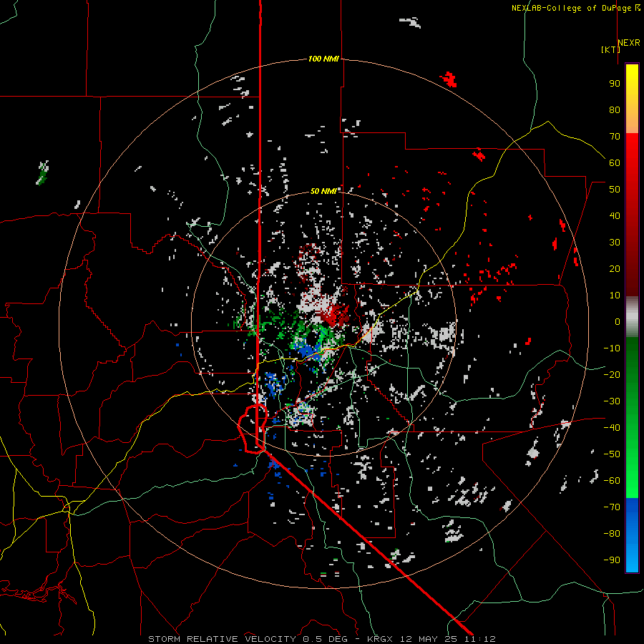Click the -20 value on the color scale
The width and height of the screenshot is (644, 644).
pos(612,375)
